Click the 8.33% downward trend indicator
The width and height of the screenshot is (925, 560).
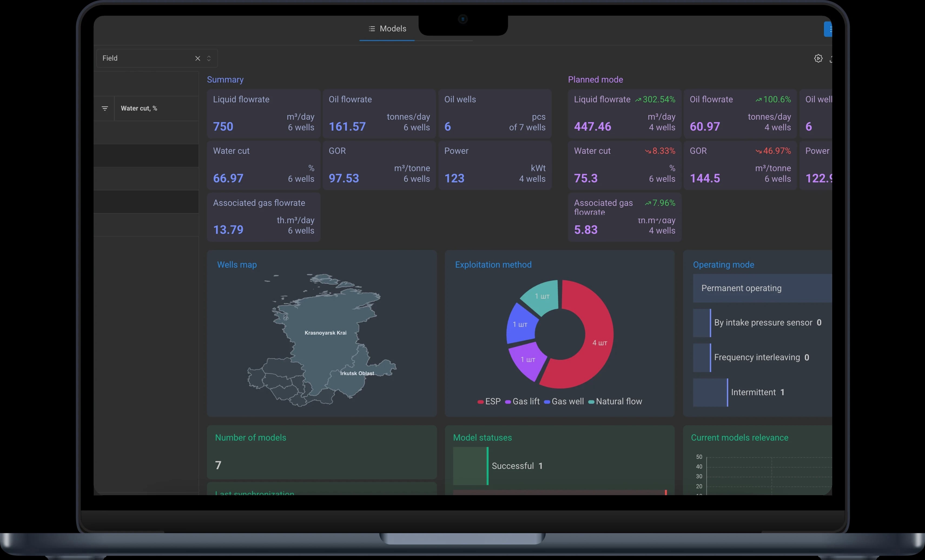click(660, 151)
